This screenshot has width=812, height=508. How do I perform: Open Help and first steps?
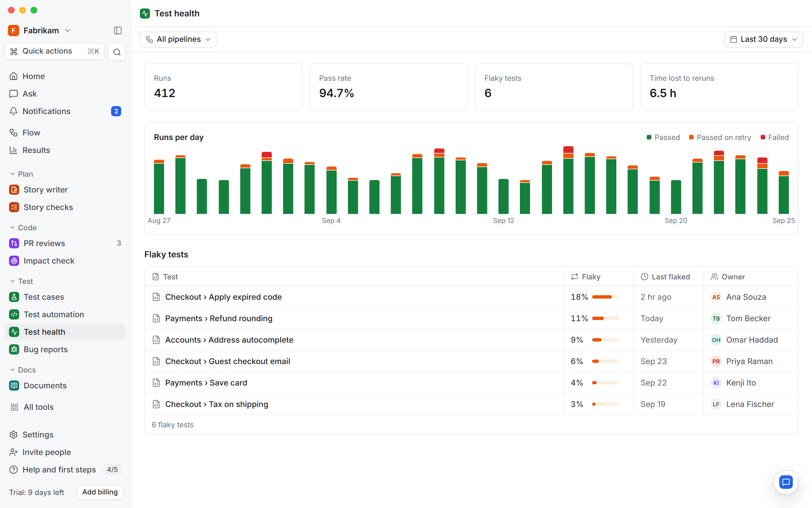click(x=65, y=470)
